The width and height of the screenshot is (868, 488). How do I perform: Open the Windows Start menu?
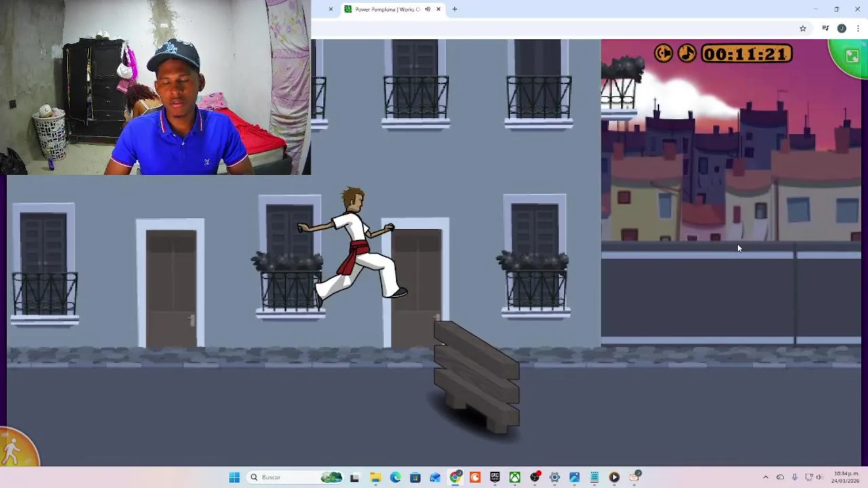coord(234,477)
